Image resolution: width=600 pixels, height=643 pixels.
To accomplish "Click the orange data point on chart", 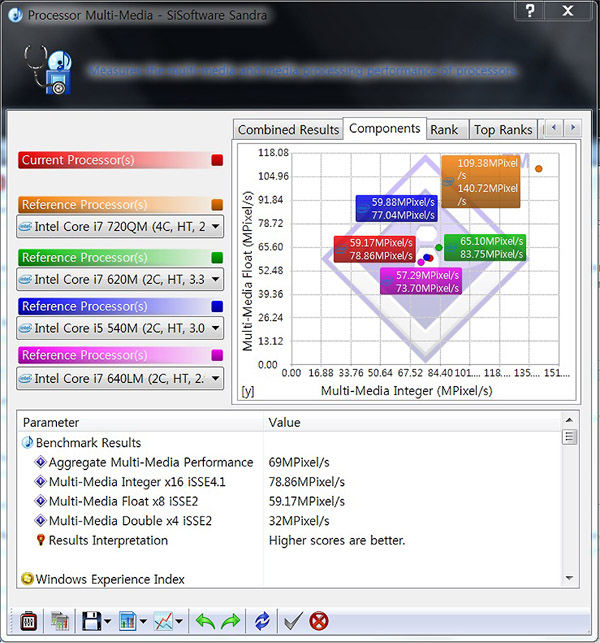I will pos(538,169).
